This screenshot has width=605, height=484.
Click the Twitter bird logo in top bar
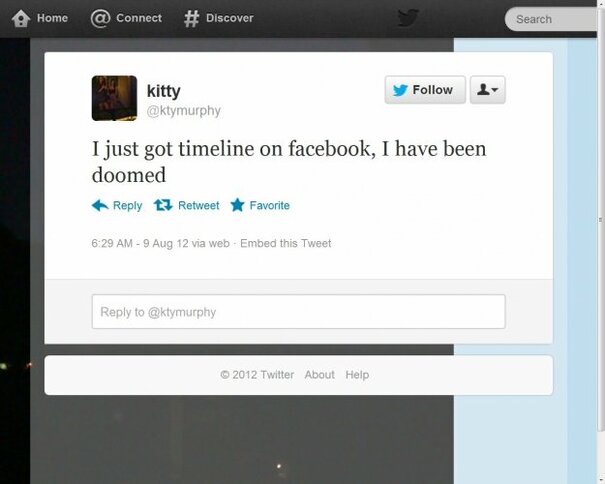pyautogui.click(x=408, y=18)
